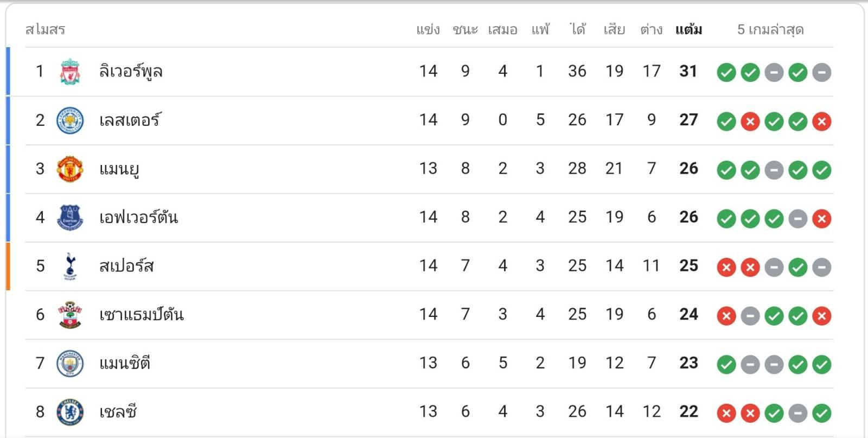Open the เลสเตอร์ team link
This screenshot has height=438, width=868.
pos(130,120)
